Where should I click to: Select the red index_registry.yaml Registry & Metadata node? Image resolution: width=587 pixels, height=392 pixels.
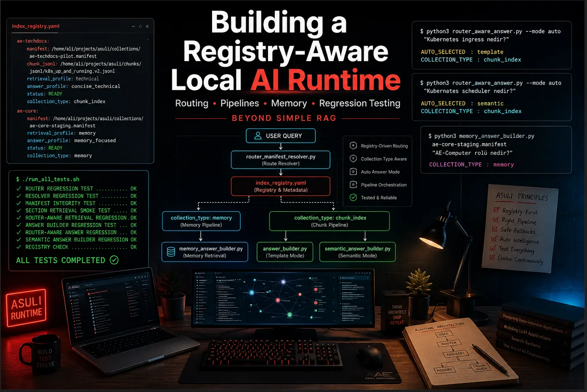click(x=281, y=186)
